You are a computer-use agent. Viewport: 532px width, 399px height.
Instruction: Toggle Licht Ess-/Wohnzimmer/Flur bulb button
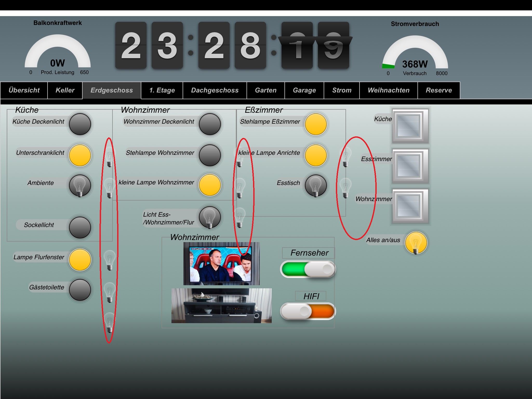click(x=210, y=217)
